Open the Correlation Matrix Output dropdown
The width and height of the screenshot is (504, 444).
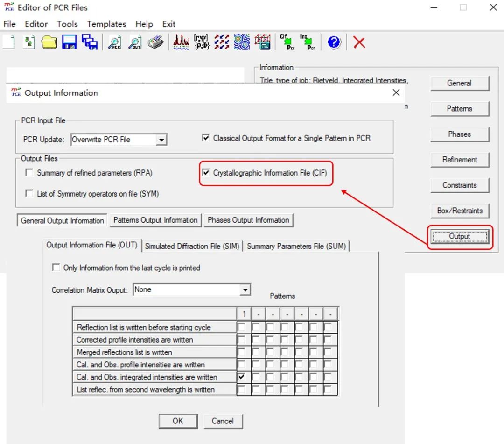pyautogui.click(x=245, y=290)
